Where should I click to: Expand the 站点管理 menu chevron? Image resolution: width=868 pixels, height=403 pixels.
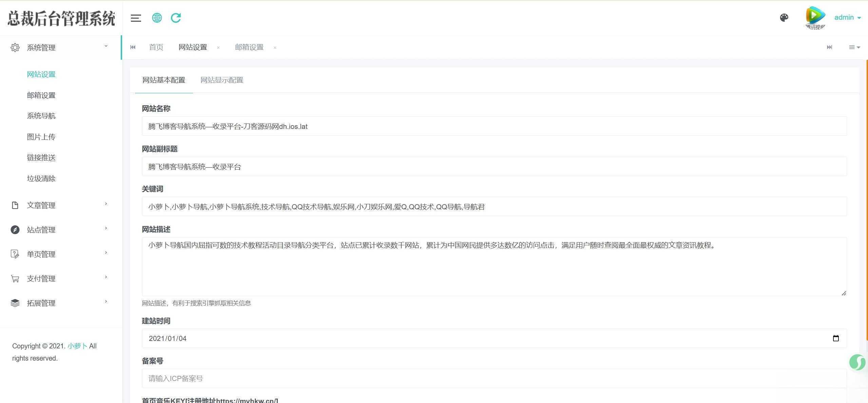(x=106, y=228)
